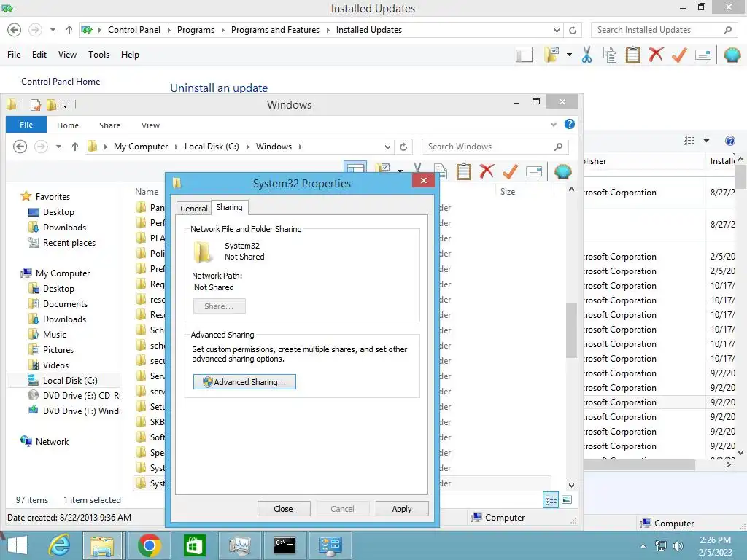Image resolution: width=747 pixels, height=560 pixels.
Task: Click orange checkmark icon in Windows explorer toolbar
Action: tap(510, 171)
